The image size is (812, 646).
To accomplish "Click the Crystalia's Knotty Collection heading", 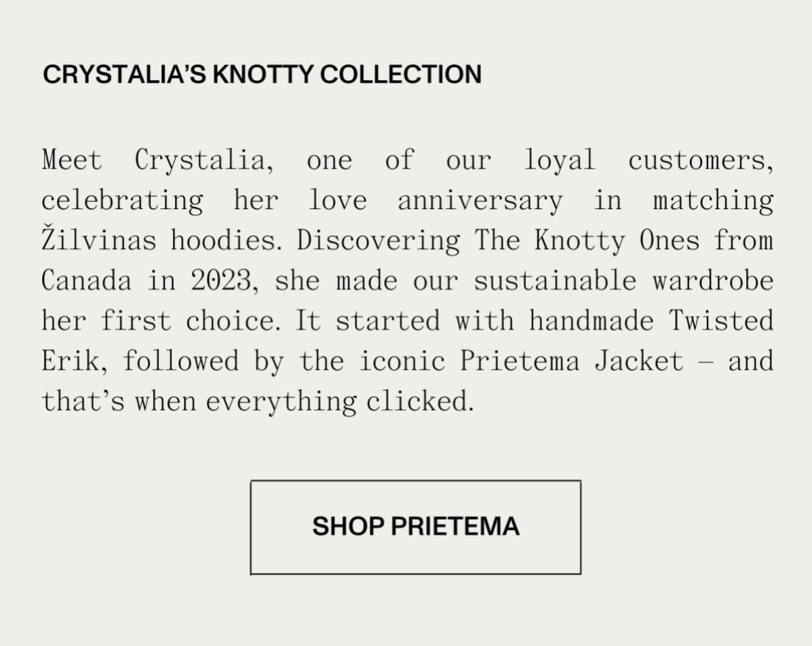I will point(262,74).
